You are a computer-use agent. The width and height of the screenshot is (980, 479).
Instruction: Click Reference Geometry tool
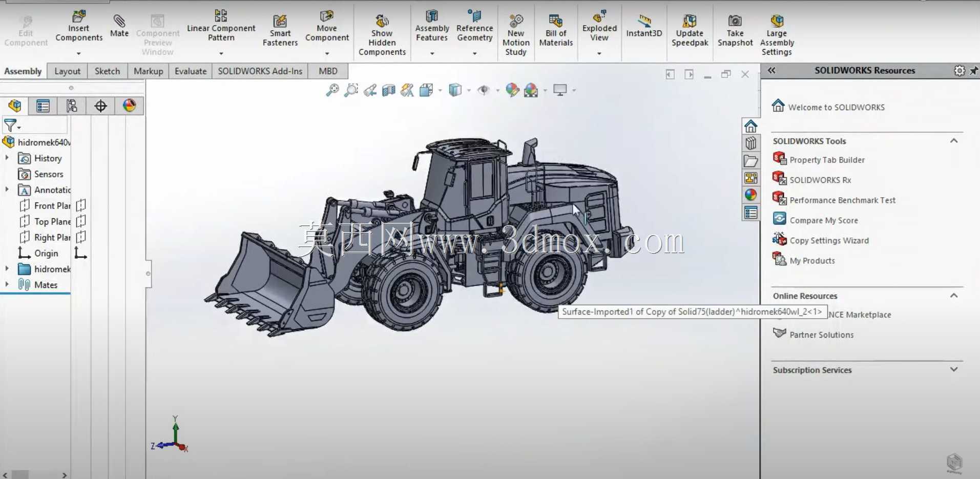pyautogui.click(x=475, y=26)
